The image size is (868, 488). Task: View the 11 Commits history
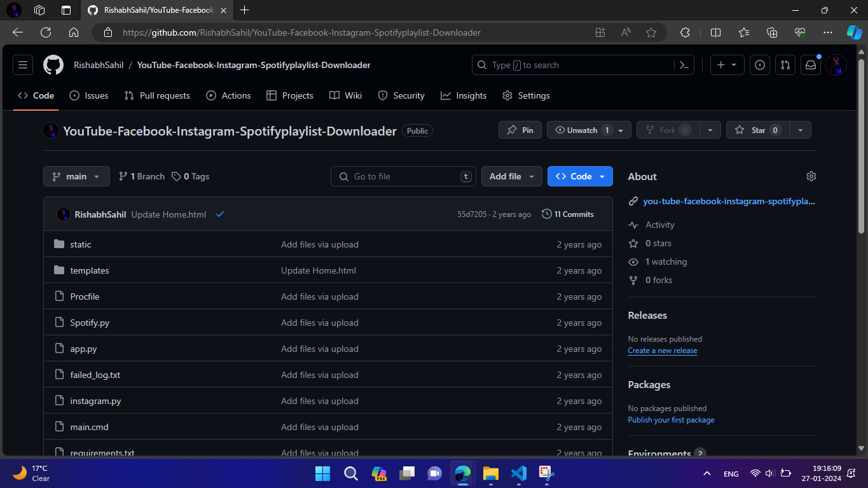(568, 214)
